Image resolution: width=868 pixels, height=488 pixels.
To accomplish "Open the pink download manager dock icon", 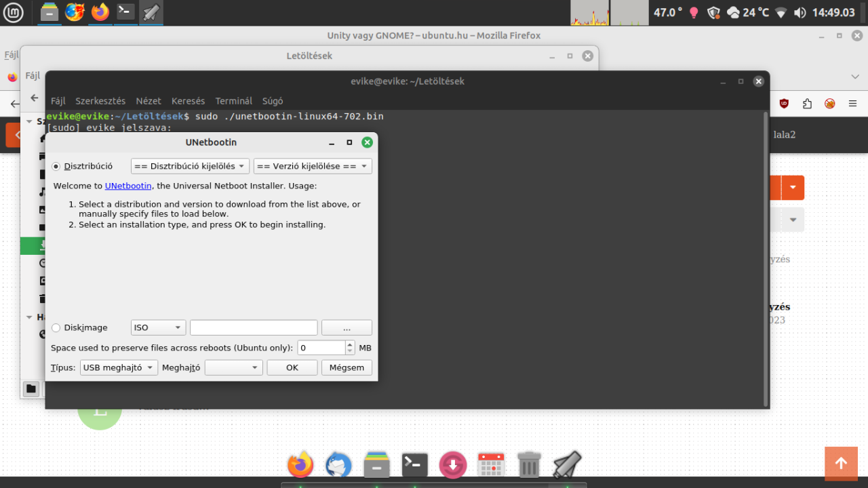I will click(x=453, y=465).
